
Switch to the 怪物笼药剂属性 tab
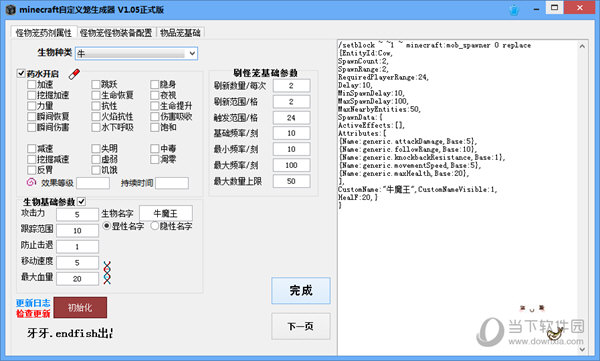[x=44, y=33]
